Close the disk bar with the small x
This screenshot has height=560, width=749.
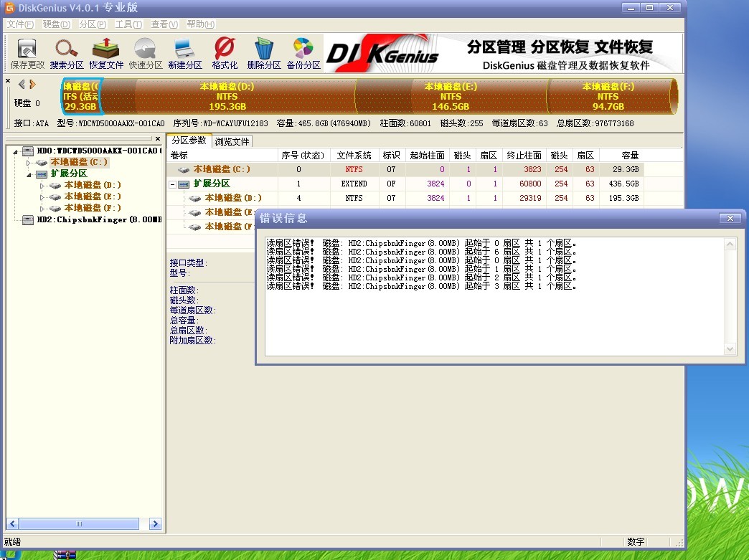8,81
